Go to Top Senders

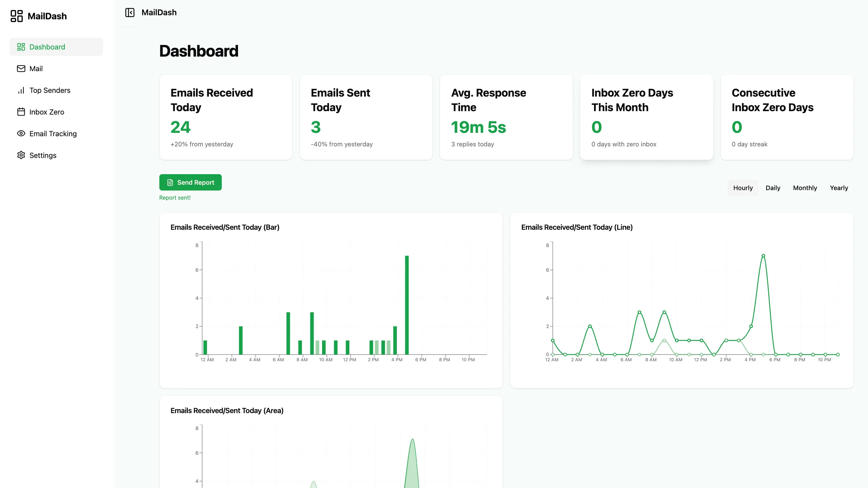[x=56, y=90]
